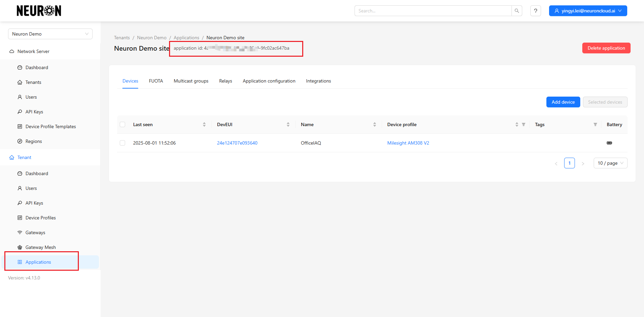
Task: Click the Device profile filter icon
Action: (x=523, y=124)
